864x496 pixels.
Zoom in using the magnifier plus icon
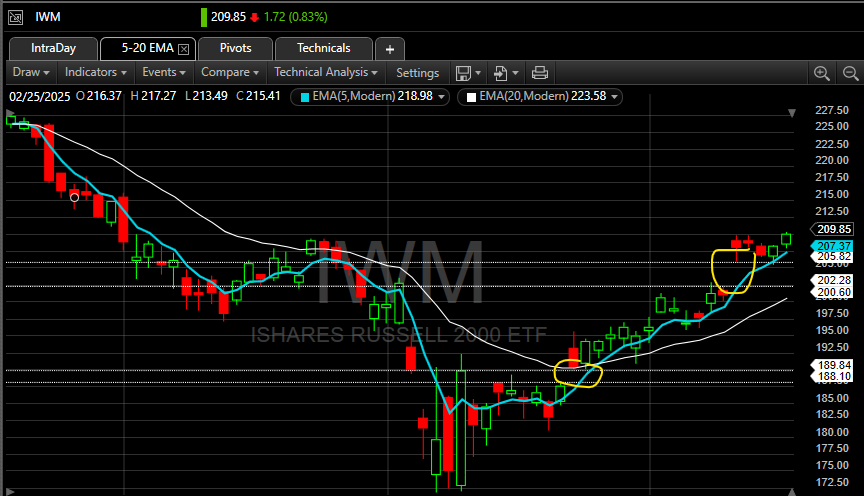822,72
